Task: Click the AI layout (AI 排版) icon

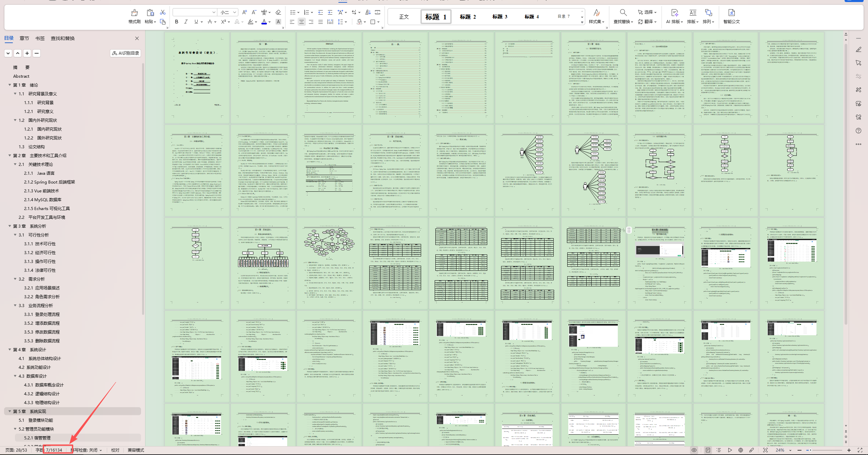Action: click(674, 13)
